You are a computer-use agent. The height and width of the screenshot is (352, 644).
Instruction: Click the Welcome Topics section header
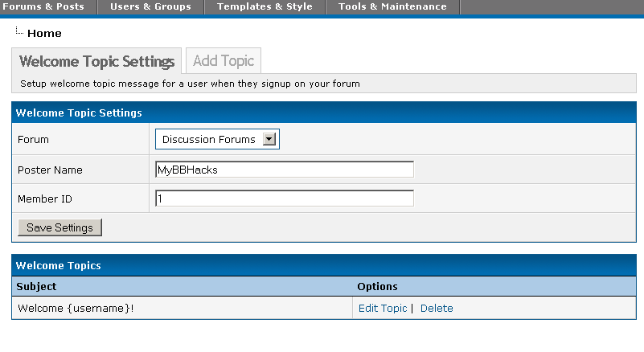tap(58, 265)
